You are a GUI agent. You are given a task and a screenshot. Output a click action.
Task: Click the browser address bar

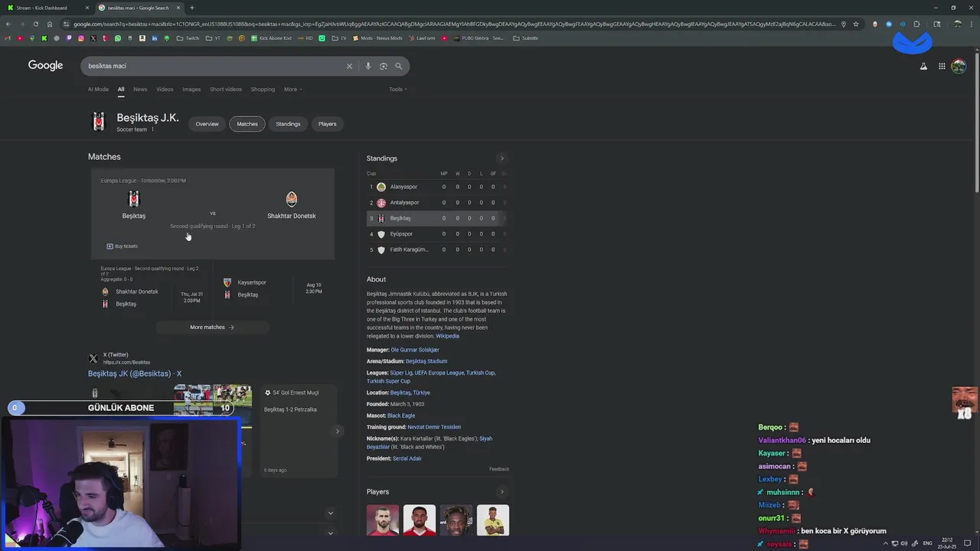click(x=453, y=24)
